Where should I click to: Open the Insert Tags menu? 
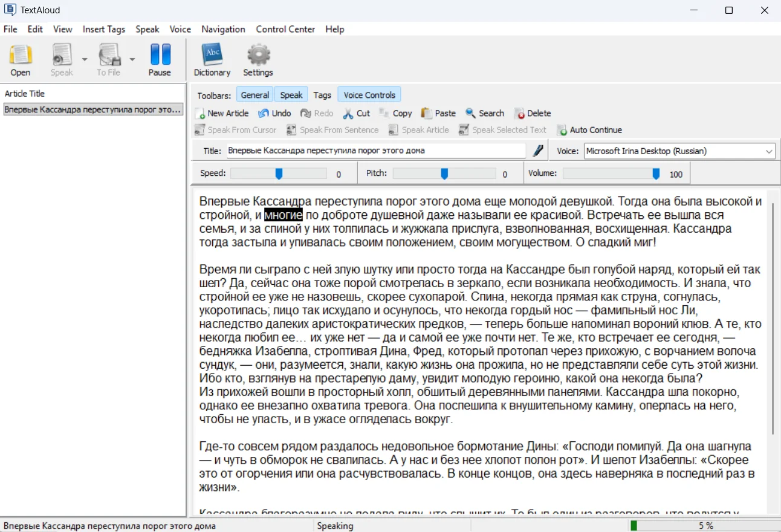pos(104,29)
